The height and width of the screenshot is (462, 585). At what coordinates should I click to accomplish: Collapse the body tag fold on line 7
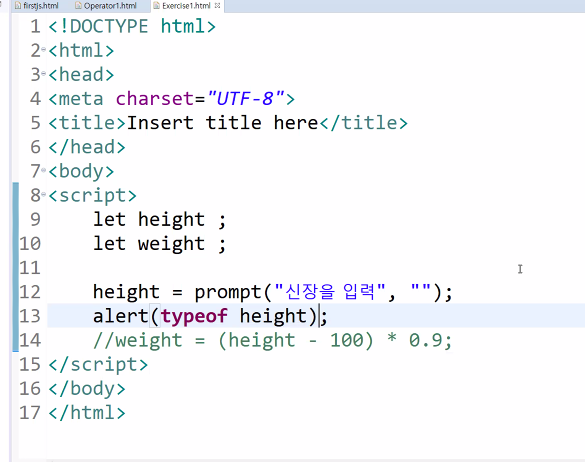(x=44, y=171)
